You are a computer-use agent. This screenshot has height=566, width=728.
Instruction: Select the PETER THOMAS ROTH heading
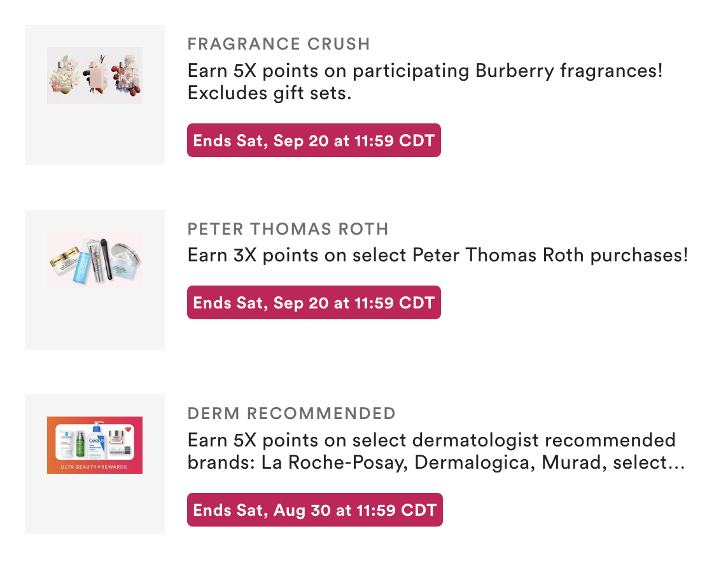pyautogui.click(x=288, y=230)
